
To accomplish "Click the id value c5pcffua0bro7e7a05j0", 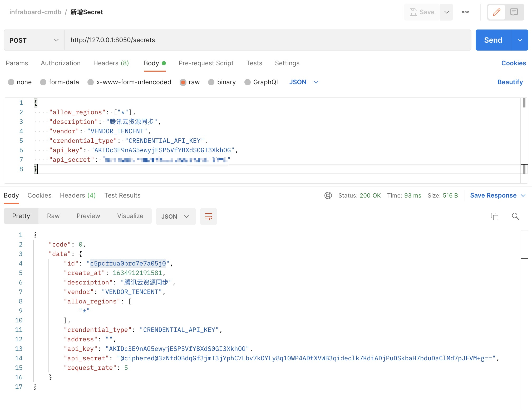I will [128, 263].
